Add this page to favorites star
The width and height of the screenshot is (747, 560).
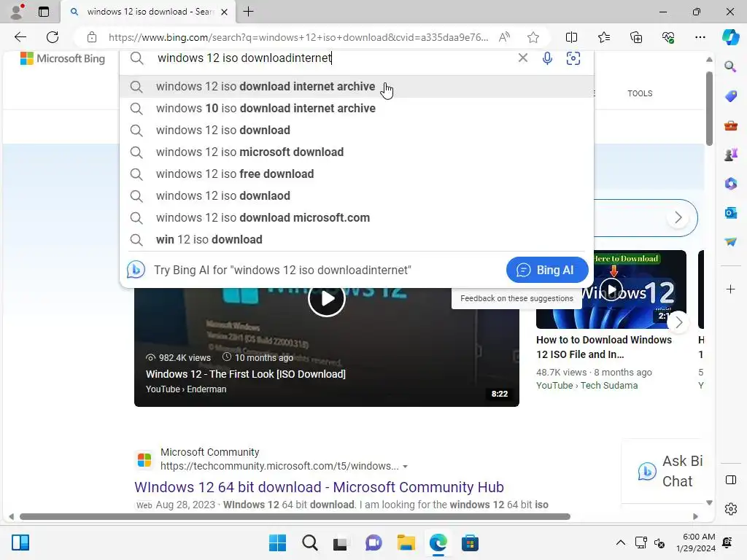click(533, 37)
